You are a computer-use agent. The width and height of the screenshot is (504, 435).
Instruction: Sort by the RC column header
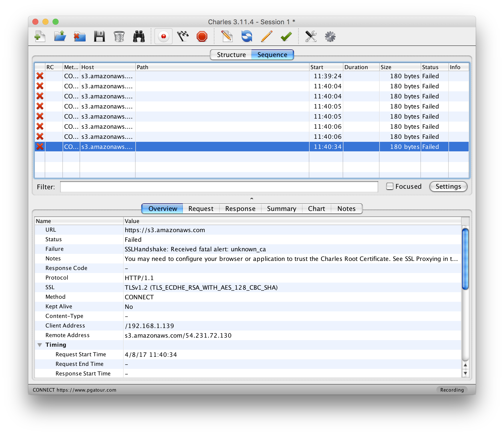tap(54, 67)
